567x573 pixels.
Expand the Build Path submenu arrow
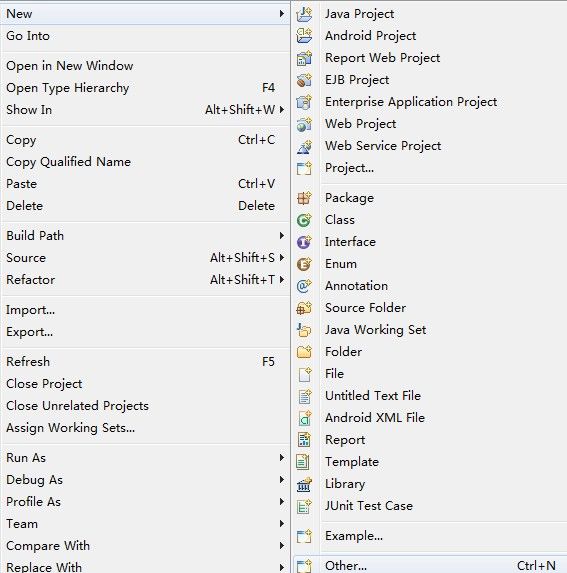click(282, 236)
